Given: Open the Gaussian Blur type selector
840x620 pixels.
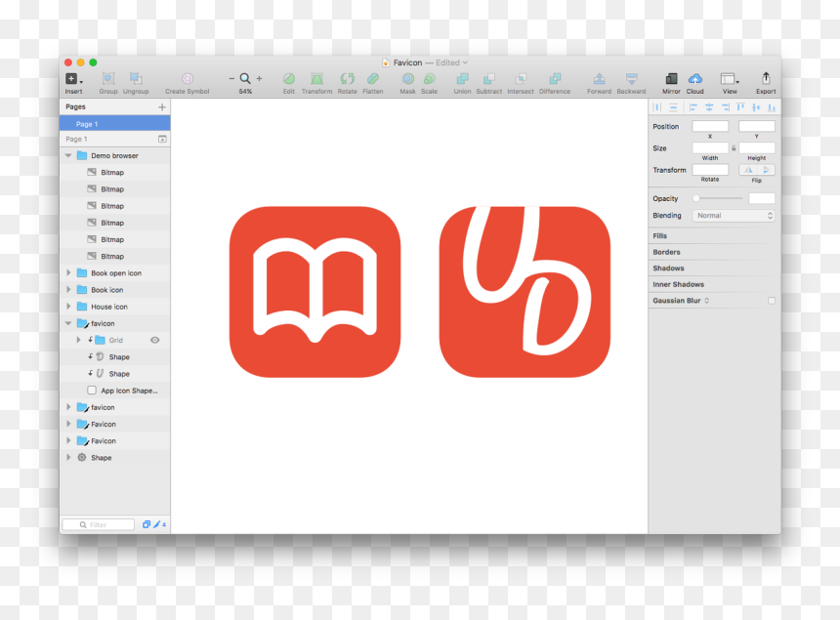Looking at the screenshot, I should (707, 301).
